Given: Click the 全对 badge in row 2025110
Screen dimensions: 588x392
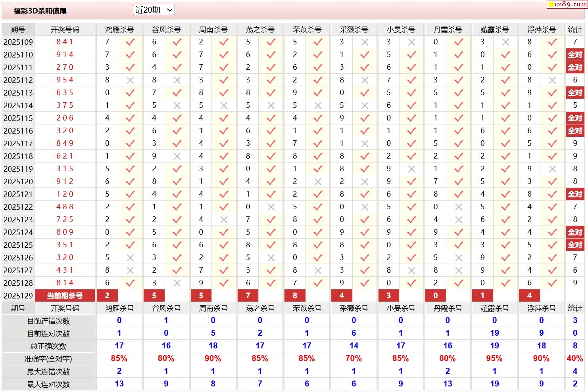Looking at the screenshot, I should [575, 55].
